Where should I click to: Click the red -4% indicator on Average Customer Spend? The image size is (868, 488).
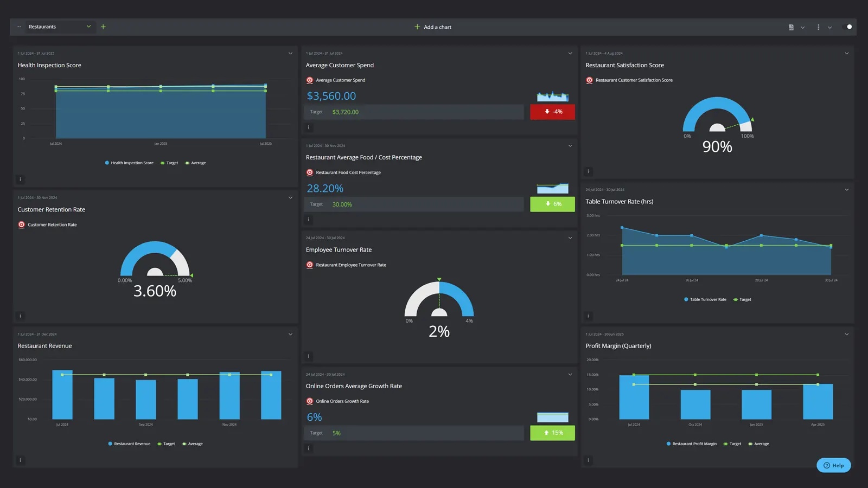click(552, 112)
